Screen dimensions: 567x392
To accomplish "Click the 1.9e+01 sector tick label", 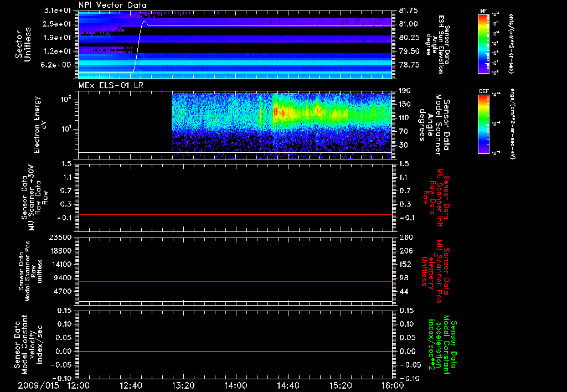I will (x=59, y=38).
